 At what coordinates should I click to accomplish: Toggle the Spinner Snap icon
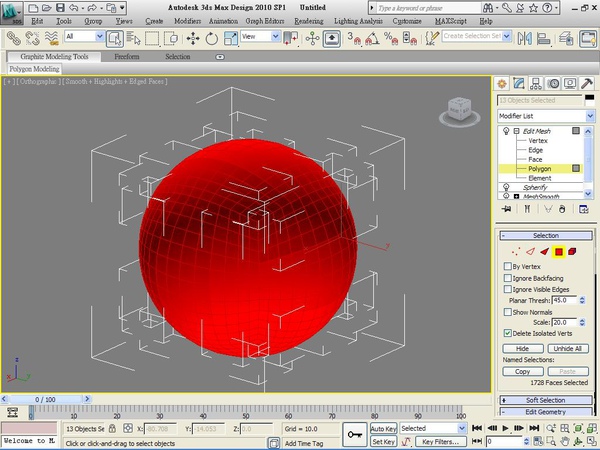pos(409,38)
